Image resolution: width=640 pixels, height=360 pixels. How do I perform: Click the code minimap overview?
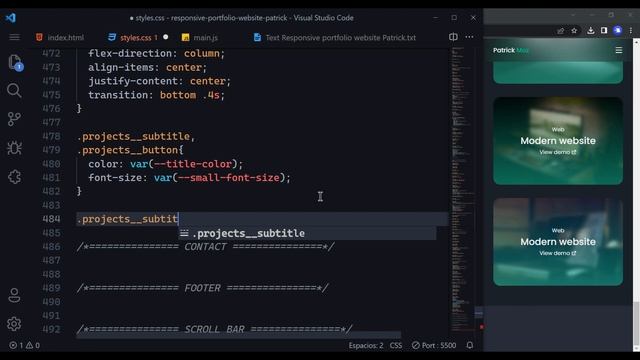coord(462,188)
